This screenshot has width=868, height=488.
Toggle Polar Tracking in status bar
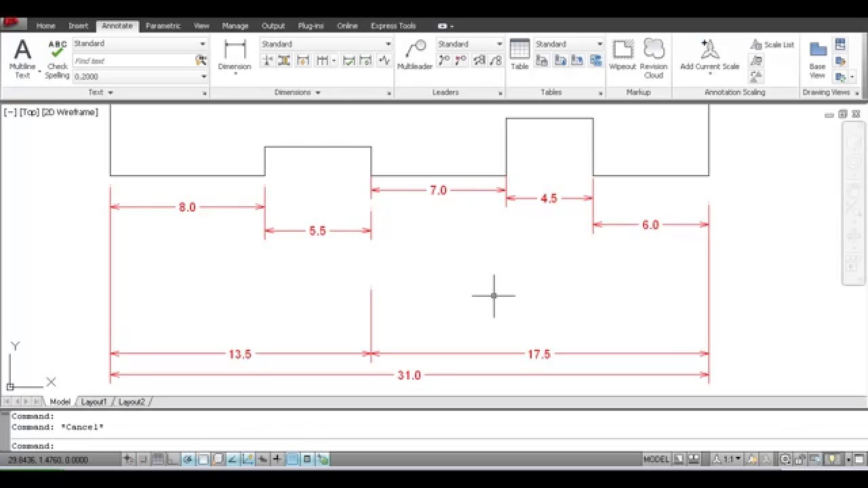(188, 460)
